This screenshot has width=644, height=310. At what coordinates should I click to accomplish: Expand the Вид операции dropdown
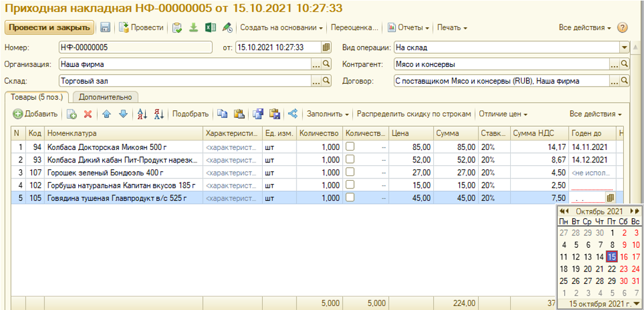click(624, 47)
